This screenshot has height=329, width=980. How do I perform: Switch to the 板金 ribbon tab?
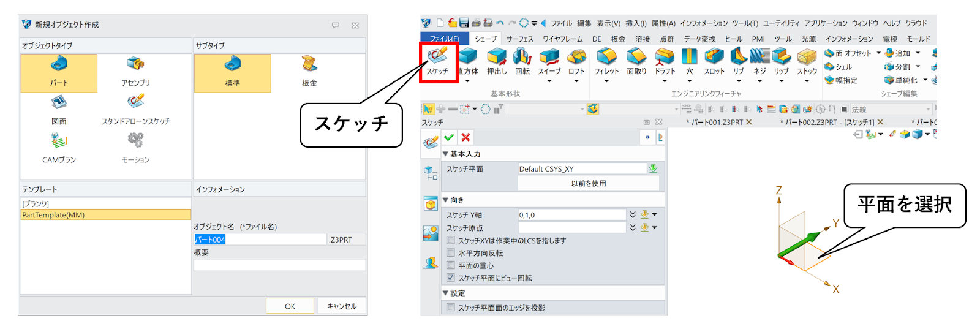pos(618,39)
